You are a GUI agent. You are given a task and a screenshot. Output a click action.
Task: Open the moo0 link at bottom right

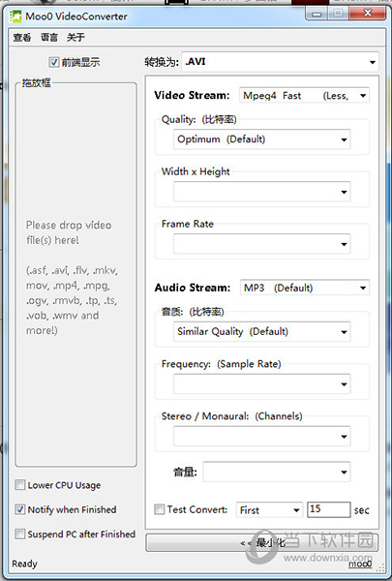point(360,564)
